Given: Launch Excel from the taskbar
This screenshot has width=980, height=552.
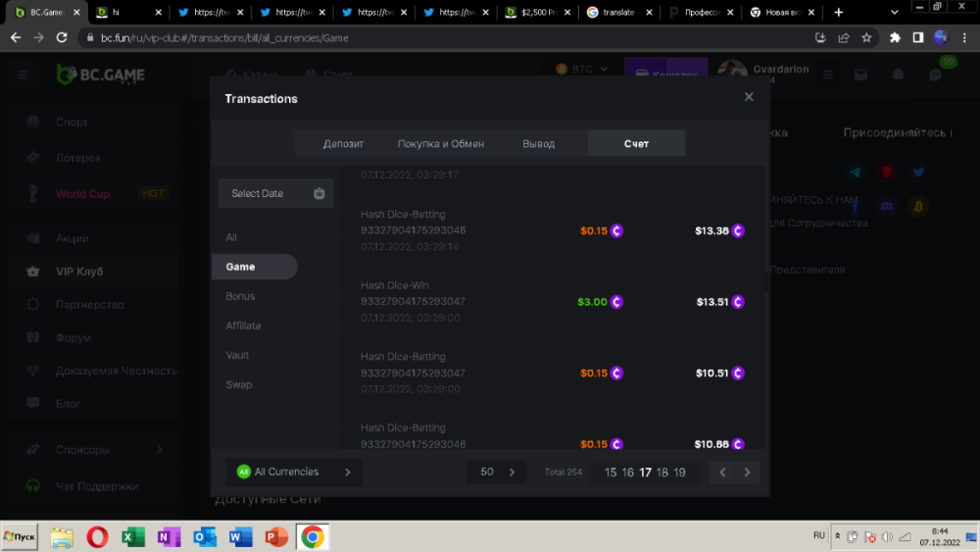Looking at the screenshot, I should tap(133, 536).
